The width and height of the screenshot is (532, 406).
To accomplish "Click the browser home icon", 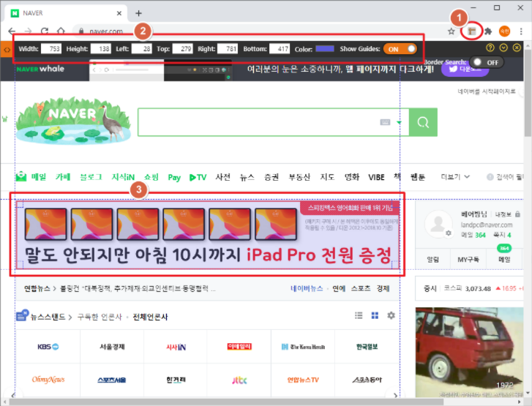I will (61, 31).
